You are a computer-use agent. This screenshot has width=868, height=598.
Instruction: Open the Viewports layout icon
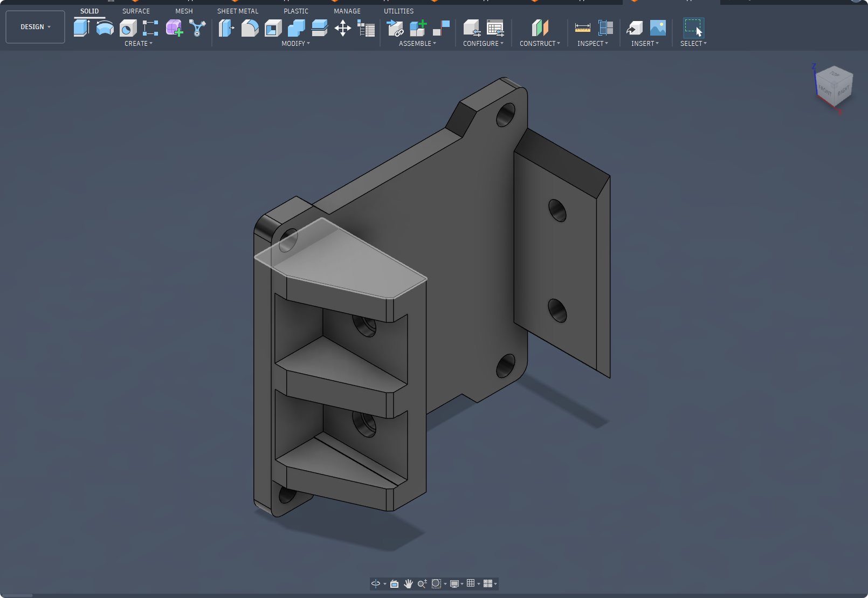[487, 583]
